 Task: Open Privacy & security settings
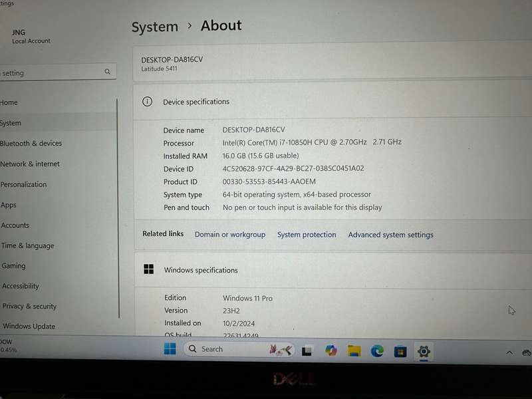(29, 306)
